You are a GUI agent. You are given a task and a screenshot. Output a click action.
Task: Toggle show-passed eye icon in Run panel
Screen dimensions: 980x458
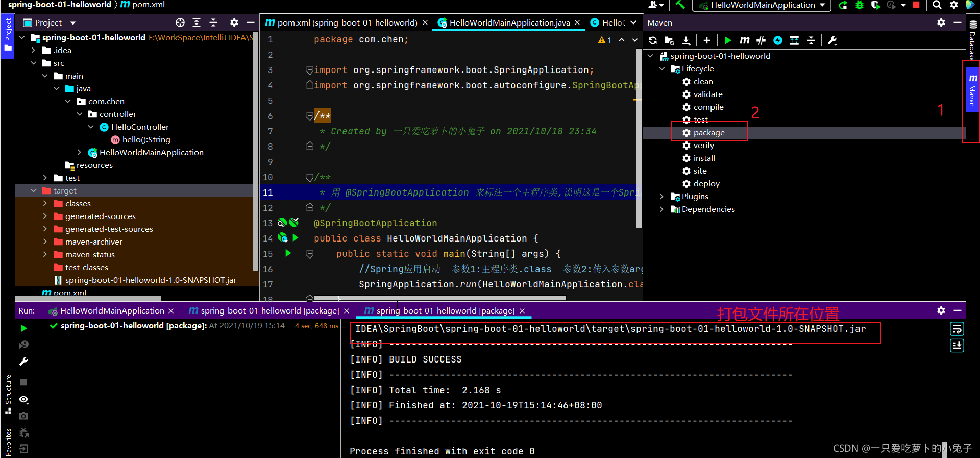click(x=23, y=399)
